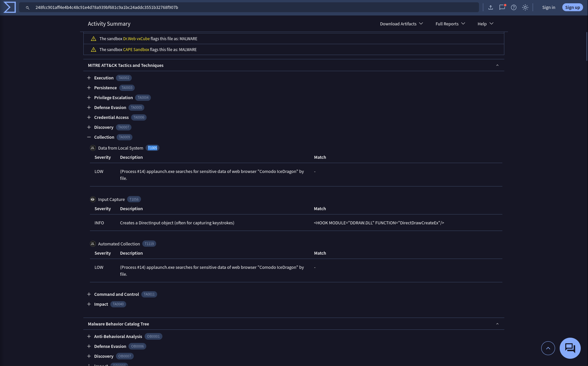Screen dimensions: 588x366
Task: Click the hash search input field
Action: pyautogui.click(x=249, y=7)
